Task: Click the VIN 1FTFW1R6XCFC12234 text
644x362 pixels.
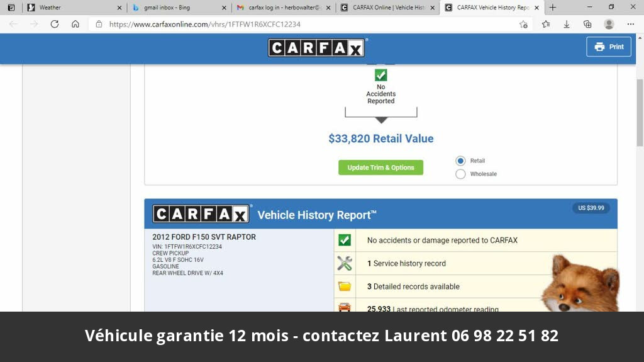Action: (187, 247)
